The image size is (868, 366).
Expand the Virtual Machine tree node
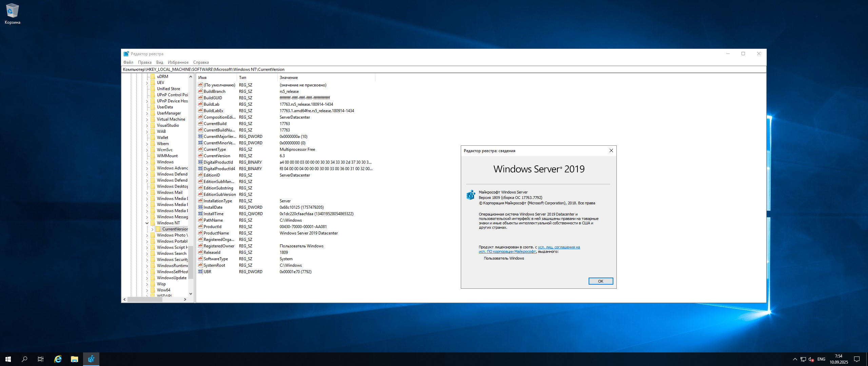[147, 119]
